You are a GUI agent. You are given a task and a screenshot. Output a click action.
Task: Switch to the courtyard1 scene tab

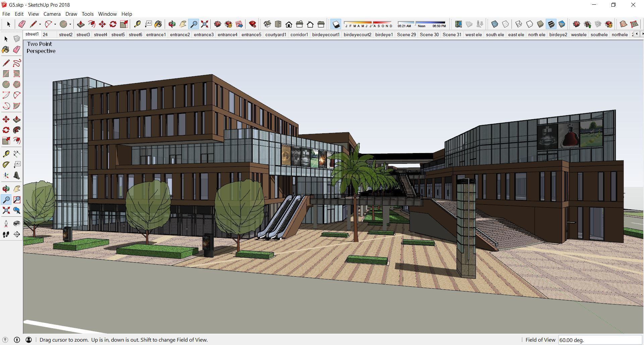[276, 34]
